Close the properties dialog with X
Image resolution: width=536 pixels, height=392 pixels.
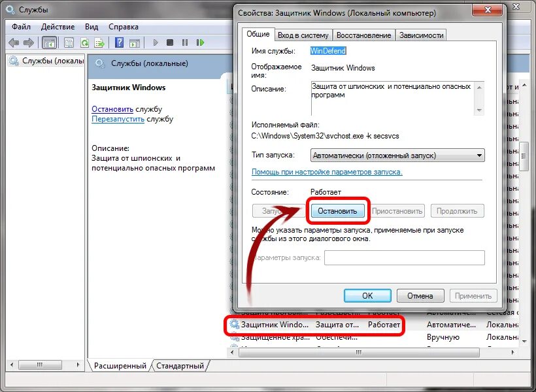pyautogui.click(x=488, y=10)
